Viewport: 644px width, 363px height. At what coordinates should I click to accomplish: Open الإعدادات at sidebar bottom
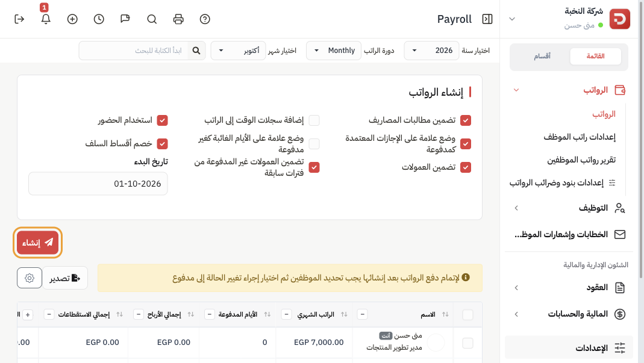pos(569,348)
